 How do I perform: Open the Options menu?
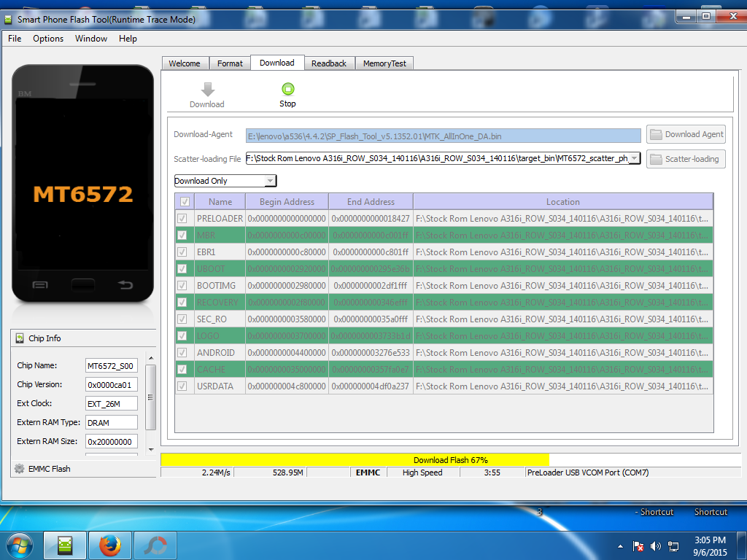click(48, 39)
